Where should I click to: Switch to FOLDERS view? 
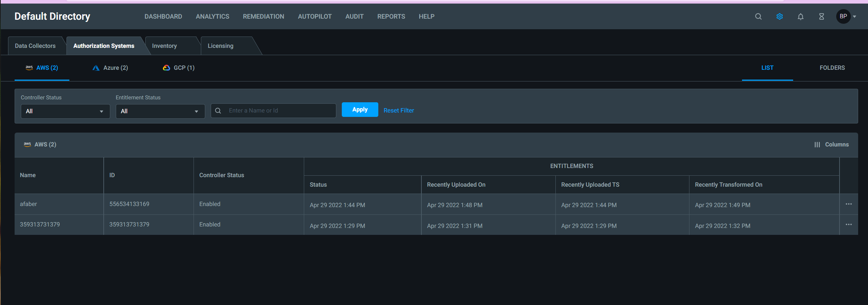(832, 68)
